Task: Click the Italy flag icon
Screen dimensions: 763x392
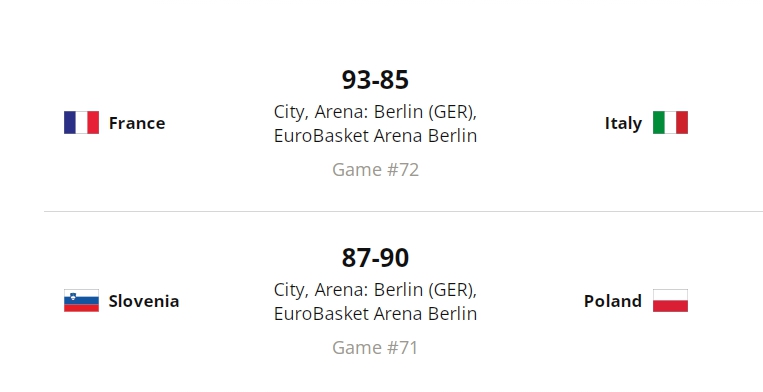Action: (670, 123)
